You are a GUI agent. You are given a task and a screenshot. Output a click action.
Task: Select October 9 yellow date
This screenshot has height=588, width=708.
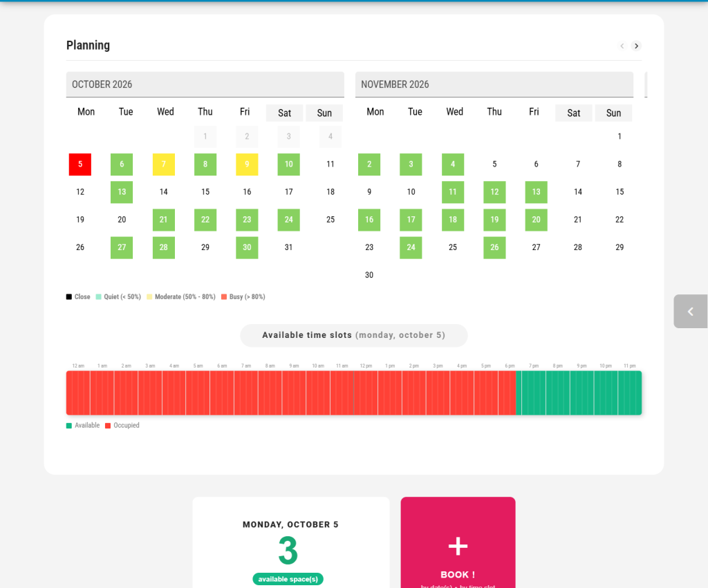247,164
